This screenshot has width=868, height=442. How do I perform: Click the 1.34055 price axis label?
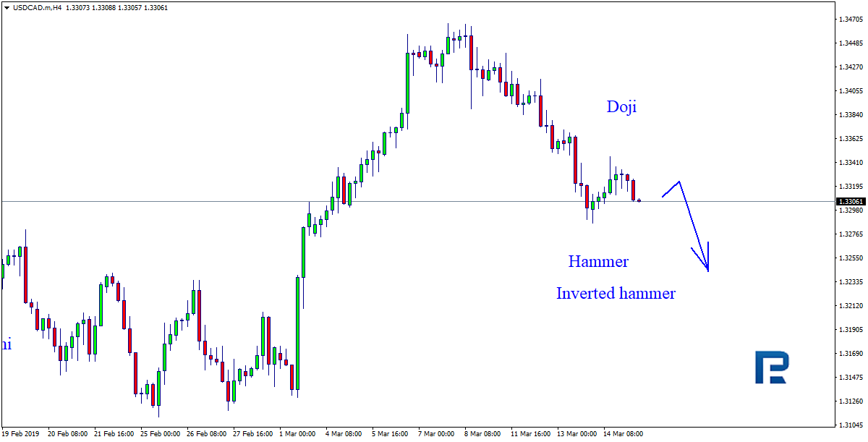pyautogui.click(x=849, y=91)
